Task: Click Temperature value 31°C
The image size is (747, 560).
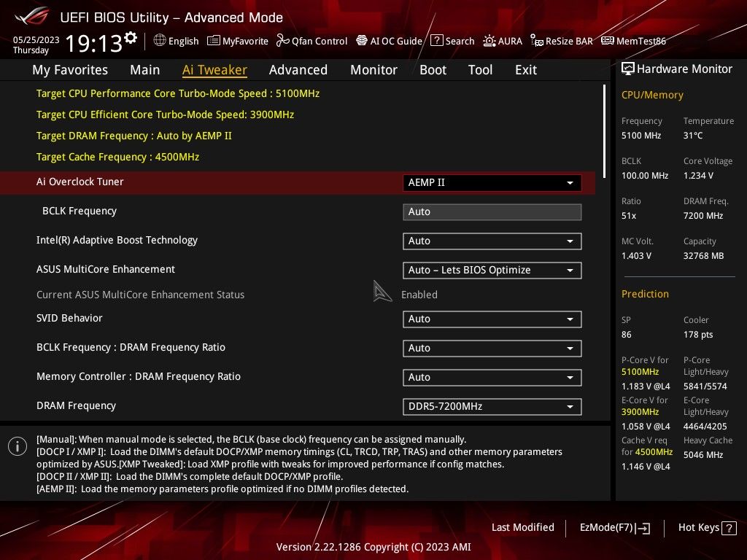Action: point(693,136)
